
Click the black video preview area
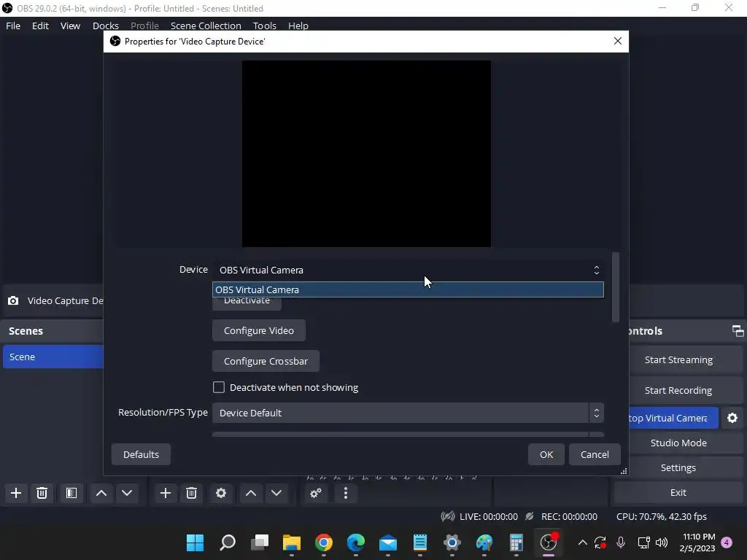[366, 154]
